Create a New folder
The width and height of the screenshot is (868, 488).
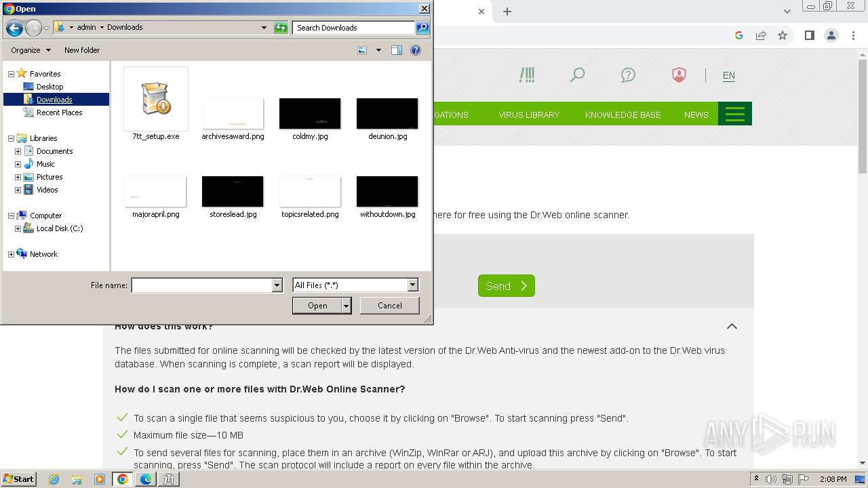coord(82,50)
